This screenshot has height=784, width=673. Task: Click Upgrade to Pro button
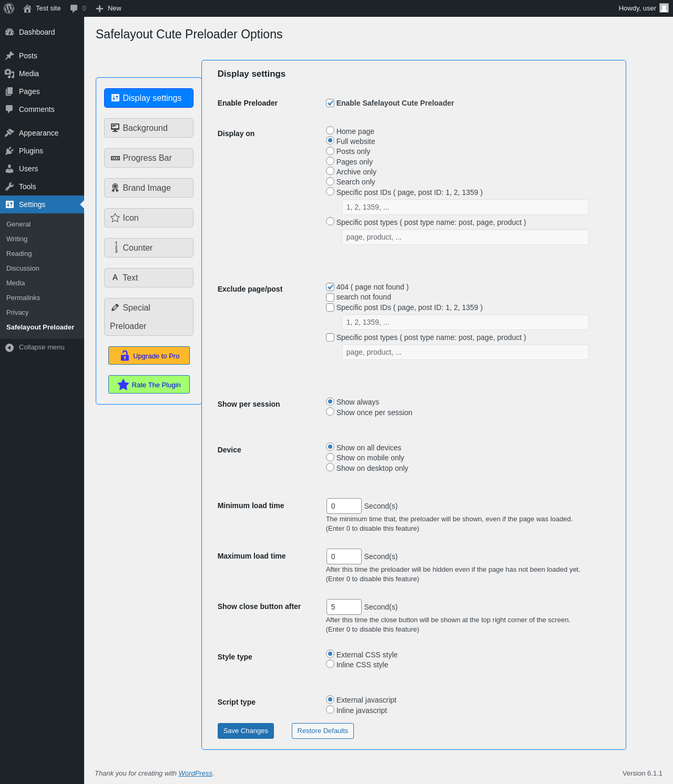pyautogui.click(x=149, y=356)
